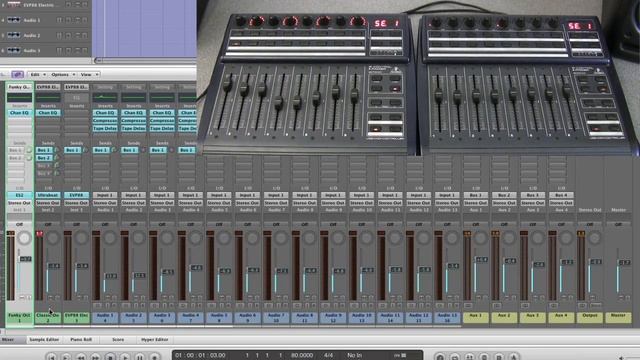This screenshot has height=360, width=640.
Task: Open the EQ thumbnail on Audio 1 strip
Action: pyautogui.click(x=105, y=98)
